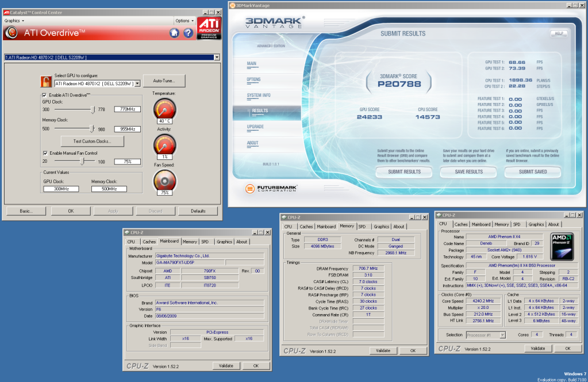
Task: Open SYSTEM INFO in 3DMark Vantage
Action: pyautogui.click(x=259, y=96)
